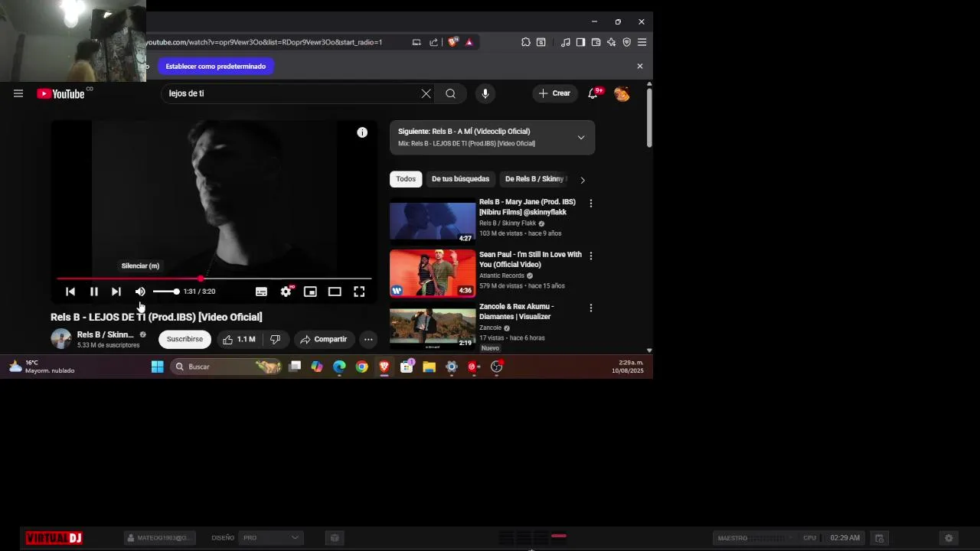Mute the video with speaker icon
This screenshot has width=980, height=551.
(140, 292)
